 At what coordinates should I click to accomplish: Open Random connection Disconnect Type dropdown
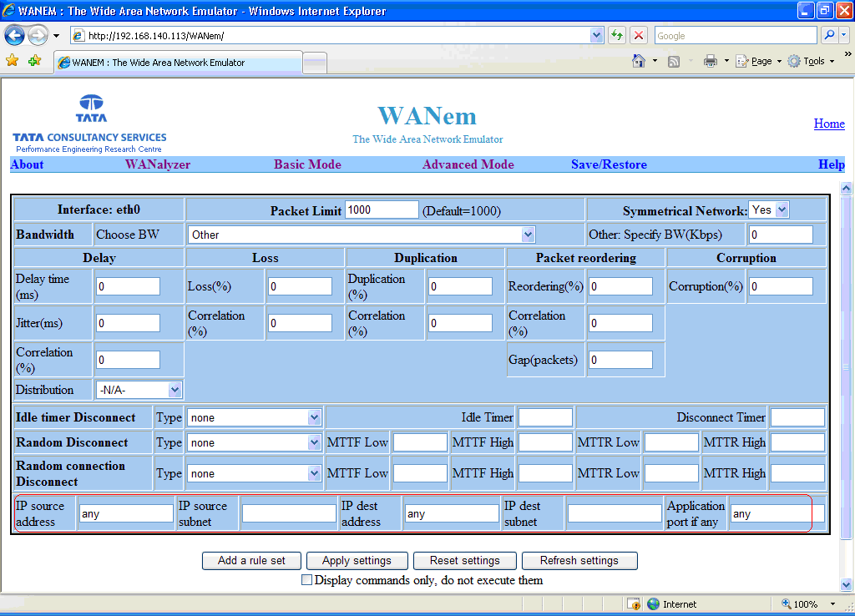click(x=254, y=474)
